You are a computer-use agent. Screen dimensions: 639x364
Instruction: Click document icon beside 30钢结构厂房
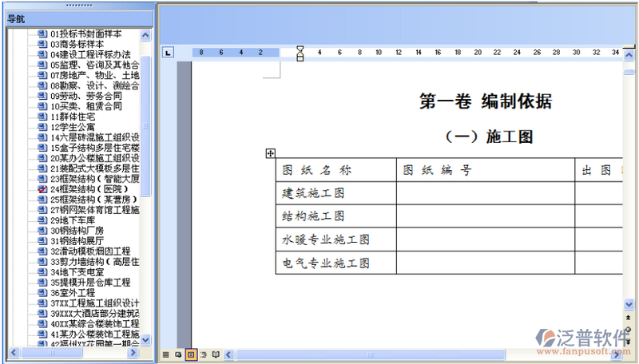[x=42, y=231]
